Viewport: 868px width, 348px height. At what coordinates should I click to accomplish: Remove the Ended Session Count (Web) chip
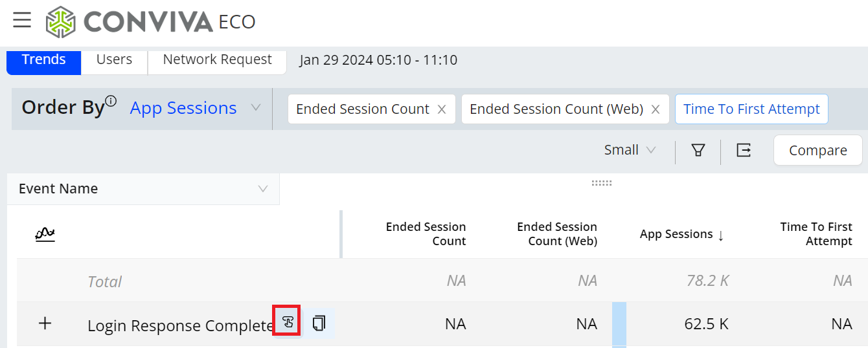pos(656,109)
